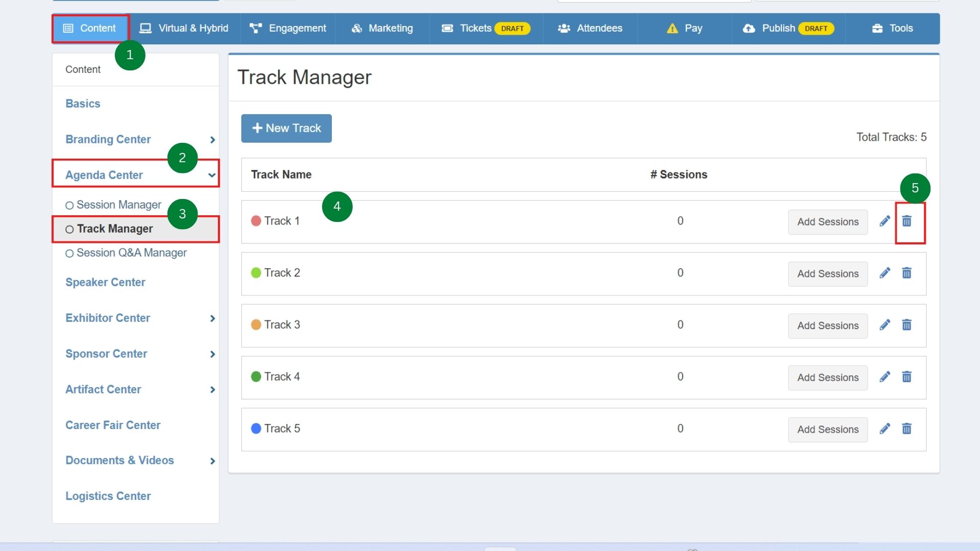
Task: Select the Track Manager radio item
Action: (69, 229)
